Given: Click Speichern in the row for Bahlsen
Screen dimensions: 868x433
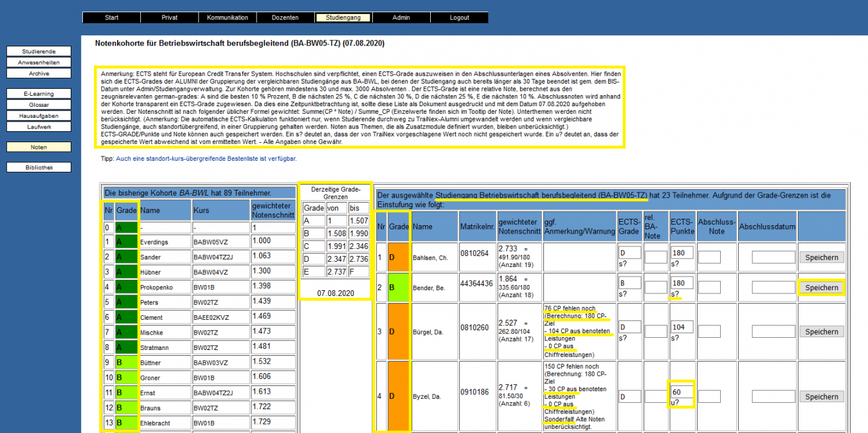Looking at the screenshot, I should pyautogui.click(x=821, y=257).
